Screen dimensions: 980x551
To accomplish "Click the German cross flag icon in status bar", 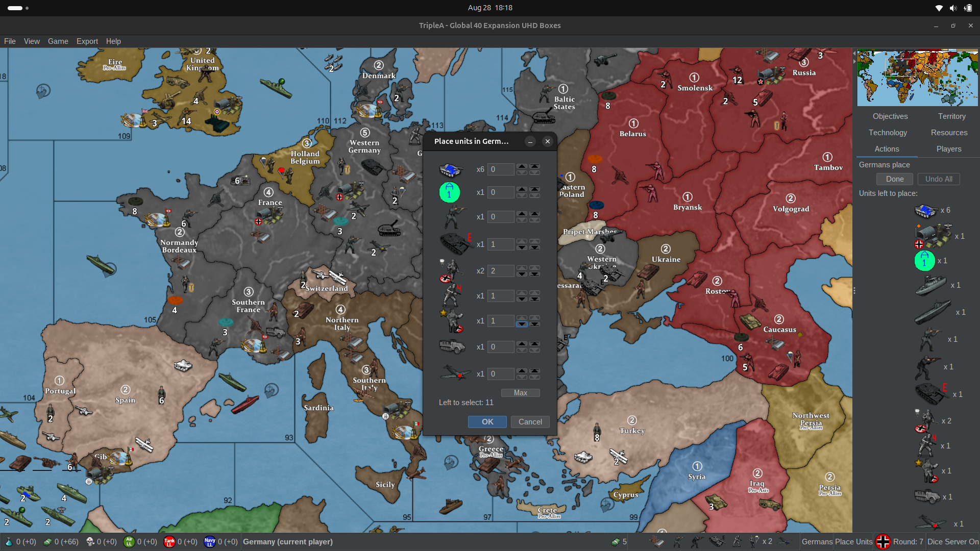I will pos(883,542).
